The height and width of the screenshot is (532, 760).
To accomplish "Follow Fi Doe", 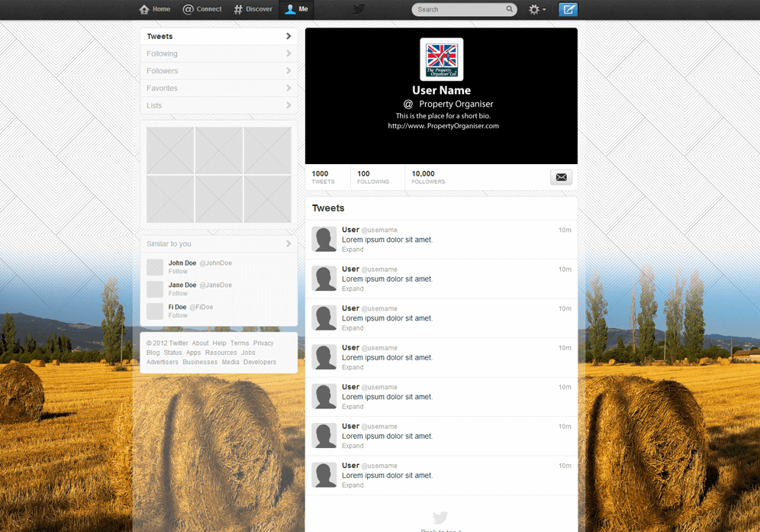I will pos(178,315).
